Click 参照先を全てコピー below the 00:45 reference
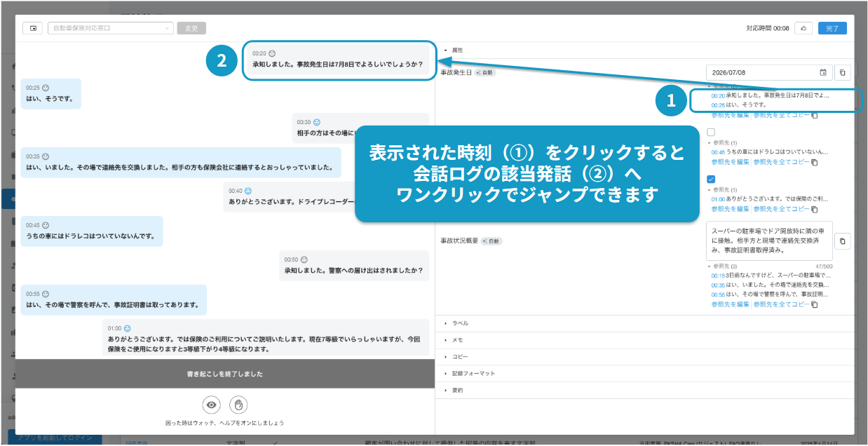The height and width of the screenshot is (446, 868). click(x=781, y=162)
